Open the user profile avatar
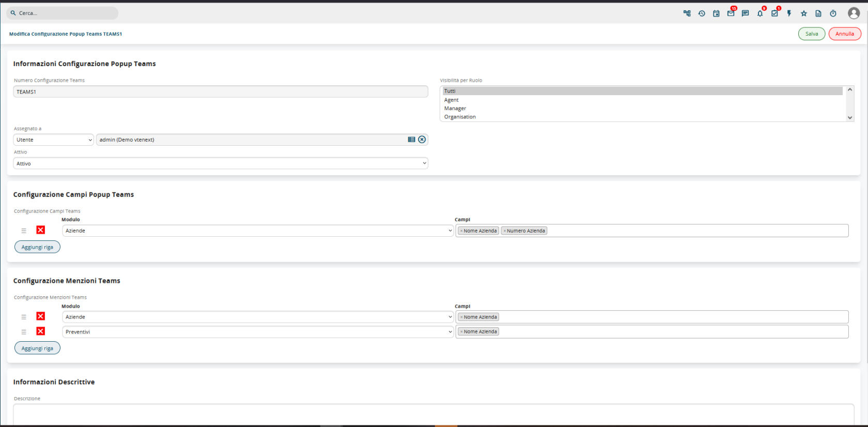Viewport: 868px width, 427px height. click(x=854, y=13)
